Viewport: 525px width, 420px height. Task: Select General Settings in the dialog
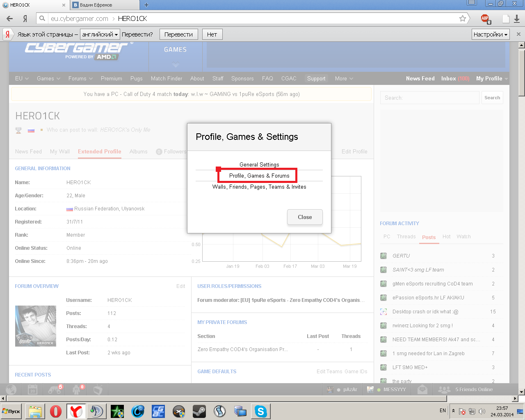coord(259,164)
